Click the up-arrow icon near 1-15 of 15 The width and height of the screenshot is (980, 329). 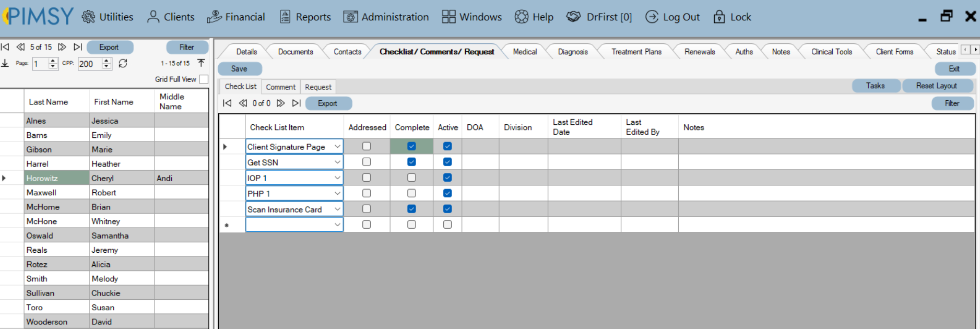[x=201, y=63]
